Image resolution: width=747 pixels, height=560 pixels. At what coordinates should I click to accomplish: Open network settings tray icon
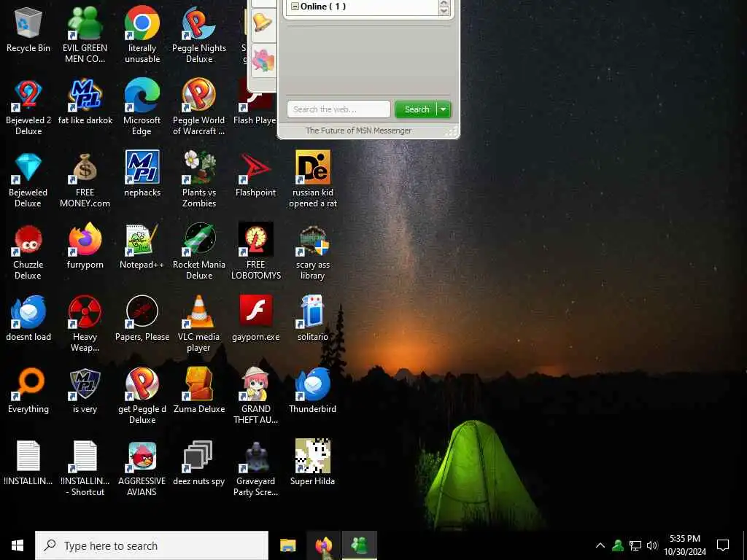tap(635, 545)
